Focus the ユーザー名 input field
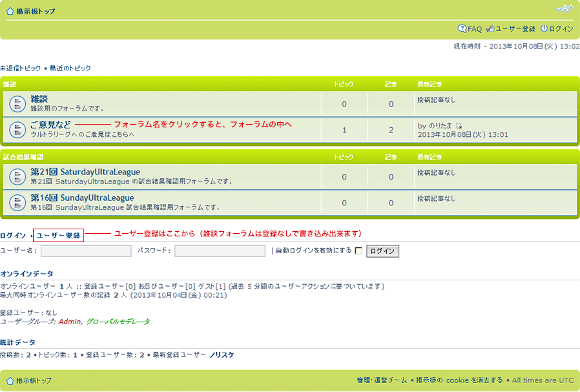580x392 pixels. click(86, 251)
